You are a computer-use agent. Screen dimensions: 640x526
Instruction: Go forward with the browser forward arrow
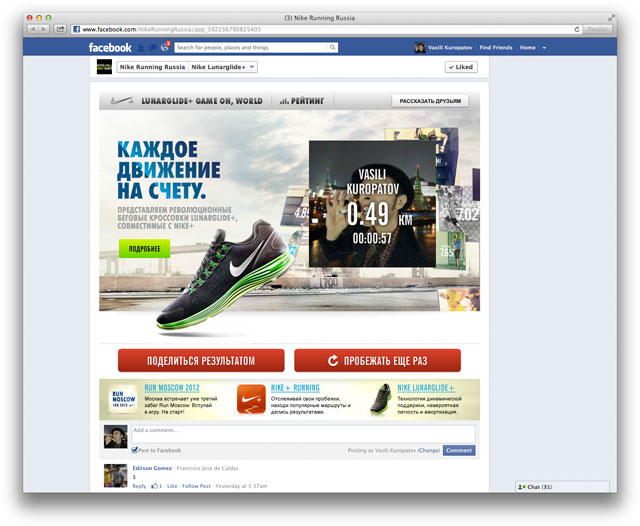[44, 29]
